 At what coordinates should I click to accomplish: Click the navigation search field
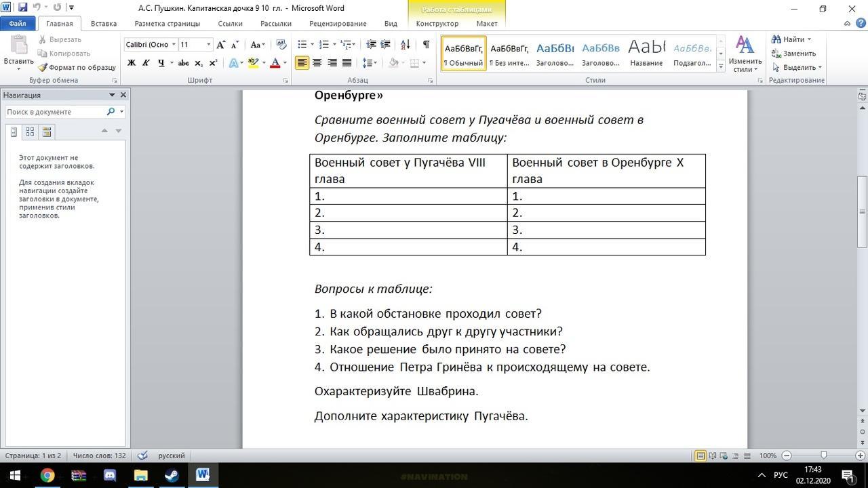[x=56, y=112]
